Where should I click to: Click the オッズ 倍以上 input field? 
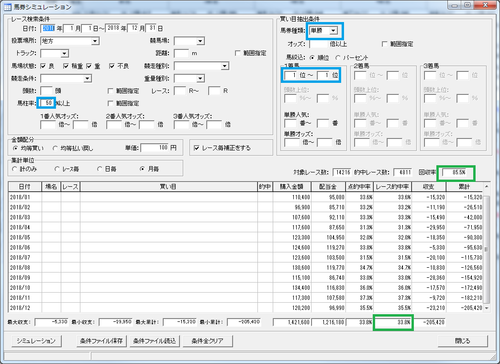[x=319, y=44]
